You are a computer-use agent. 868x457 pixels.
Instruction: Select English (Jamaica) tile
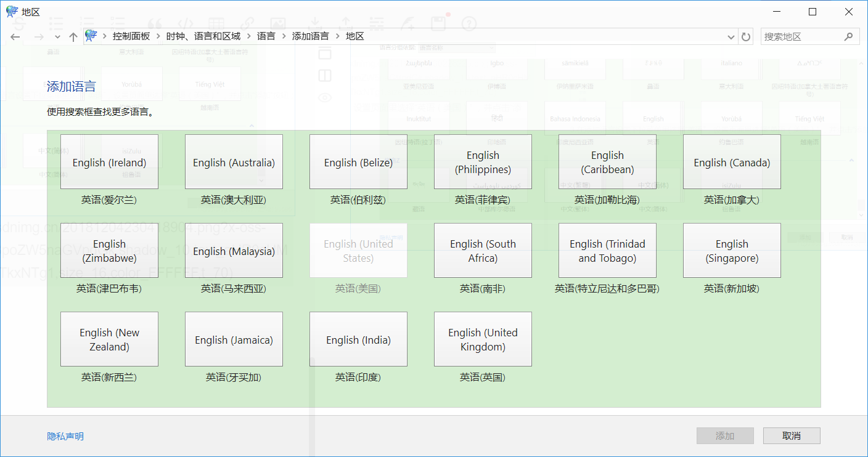234,339
